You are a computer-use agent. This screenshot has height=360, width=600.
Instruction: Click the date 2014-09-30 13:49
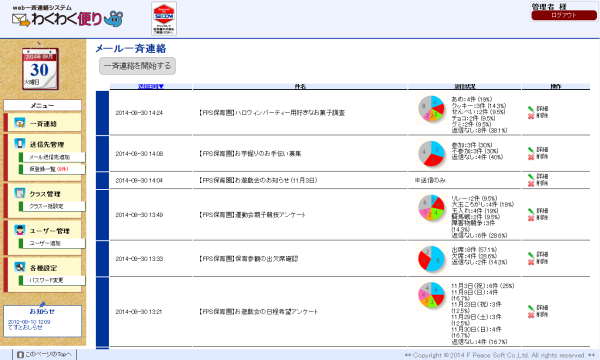[139, 215]
